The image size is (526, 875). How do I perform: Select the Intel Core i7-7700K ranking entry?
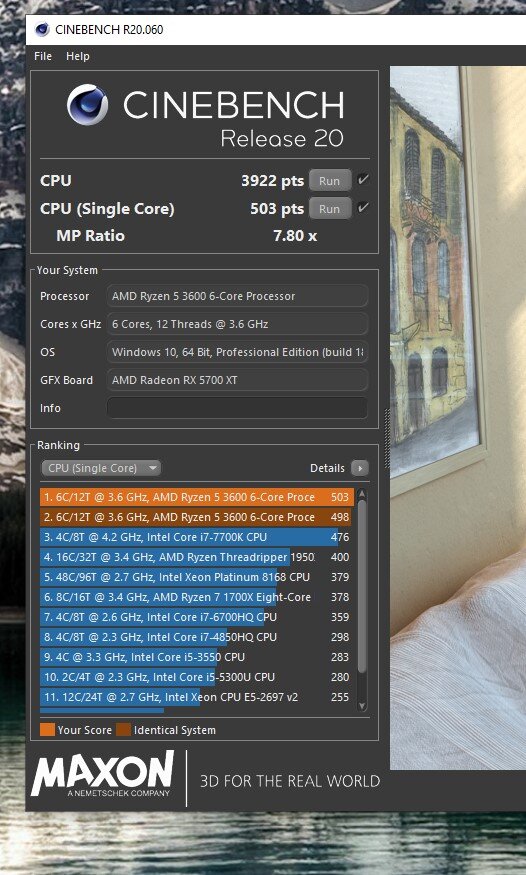tap(197, 537)
